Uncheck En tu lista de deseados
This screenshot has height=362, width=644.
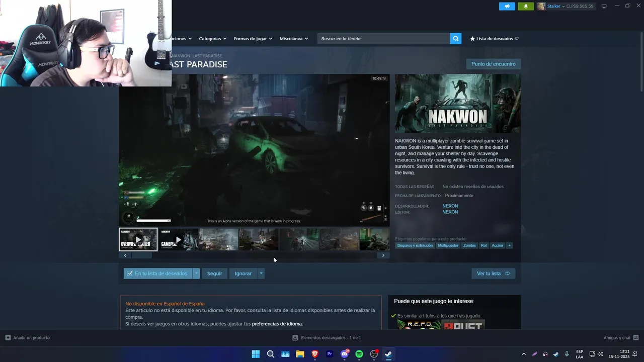pos(158,274)
